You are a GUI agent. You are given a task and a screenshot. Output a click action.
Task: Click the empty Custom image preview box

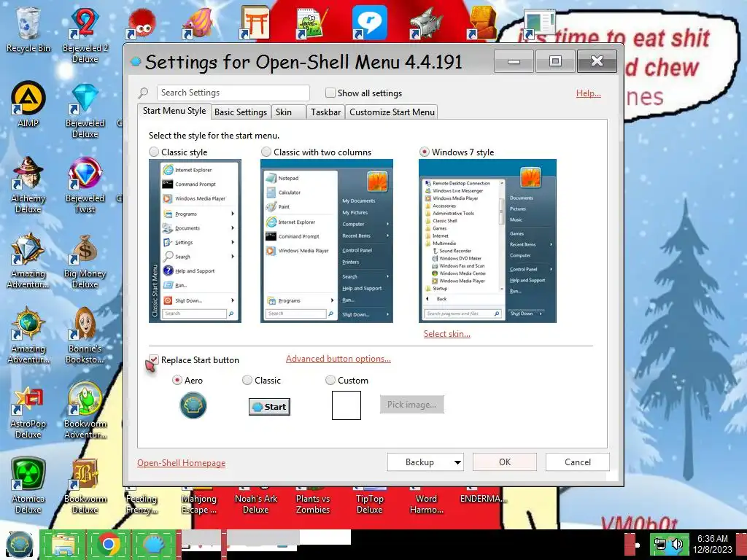347,405
